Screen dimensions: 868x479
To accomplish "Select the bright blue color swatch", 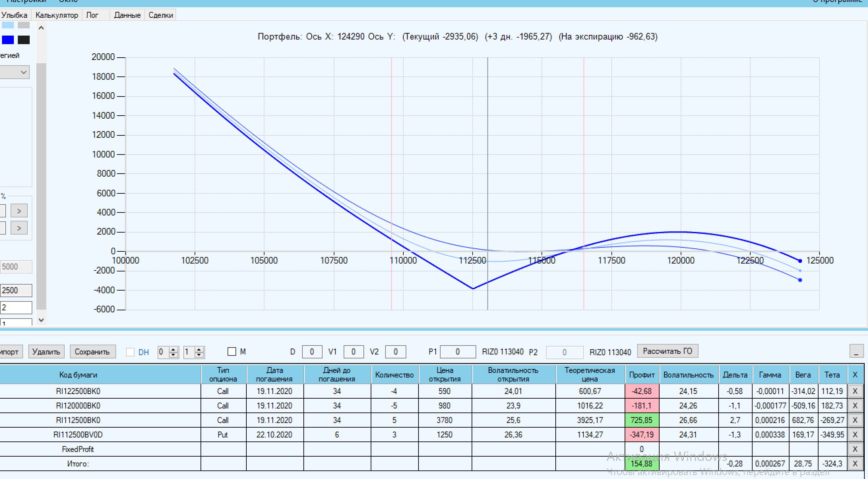I will (8, 40).
